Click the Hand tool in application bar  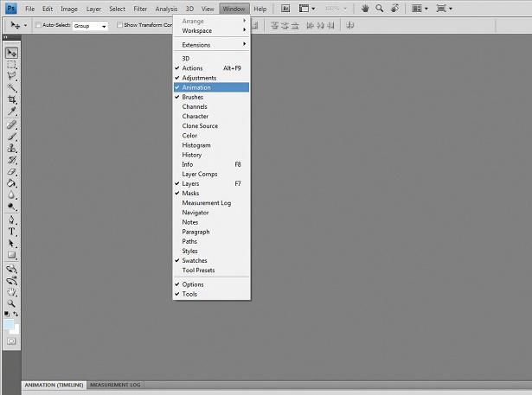tap(365, 9)
